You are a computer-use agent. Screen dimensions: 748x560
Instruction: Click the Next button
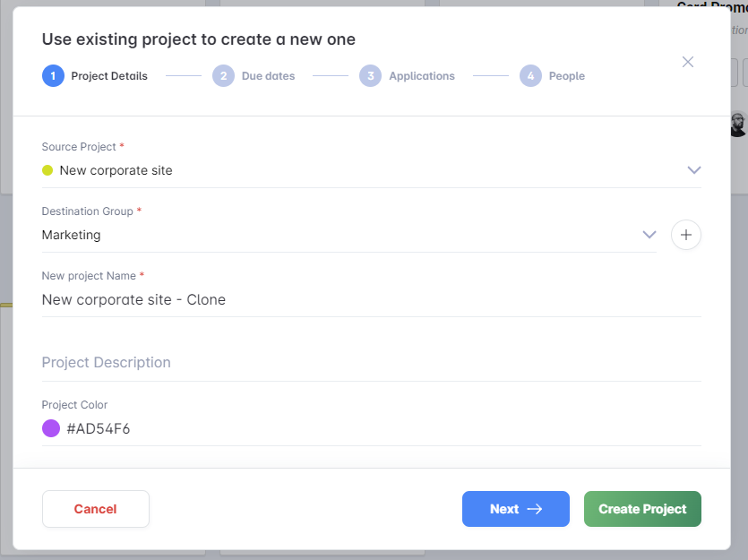point(515,509)
